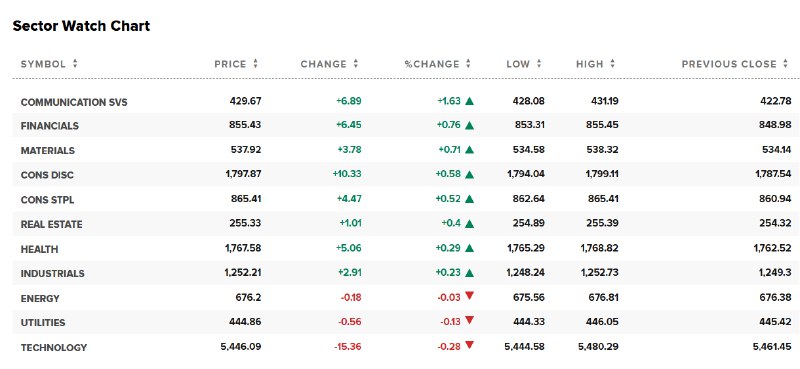Click the PREVIOUS CLOSE sort arrows

(785, 64)
